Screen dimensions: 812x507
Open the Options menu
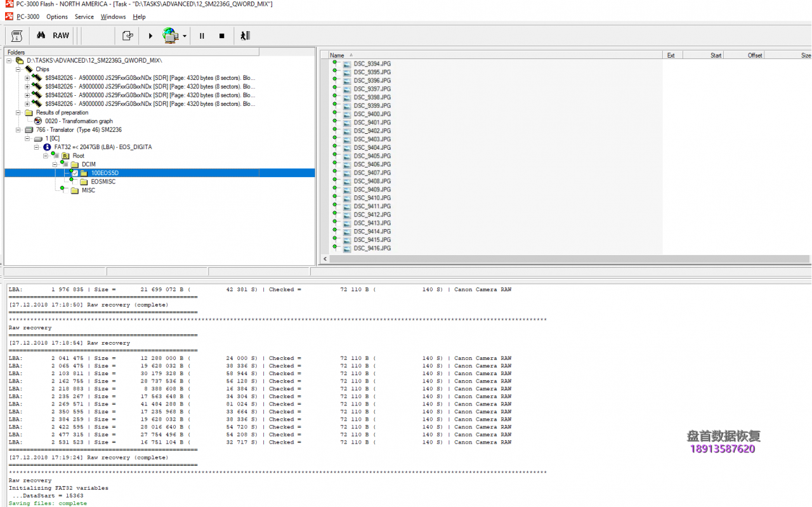tap(57, 17)
